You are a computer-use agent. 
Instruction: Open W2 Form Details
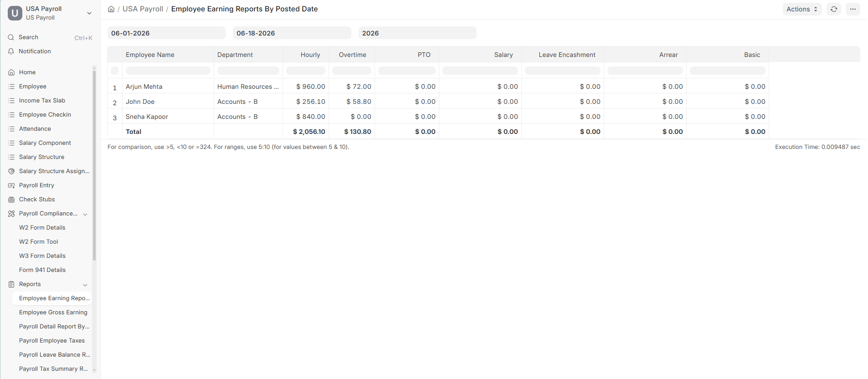coord(42,228)
